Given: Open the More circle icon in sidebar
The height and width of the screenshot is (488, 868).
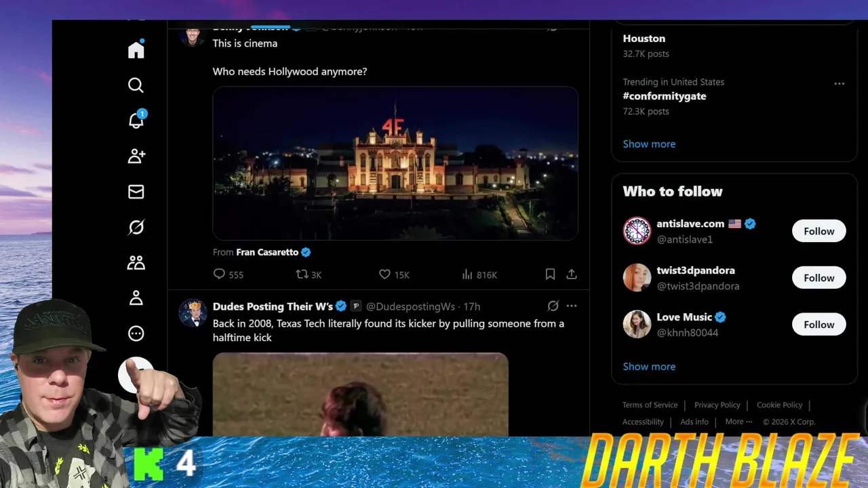Looking at the screenshot, I should (136, 333).
